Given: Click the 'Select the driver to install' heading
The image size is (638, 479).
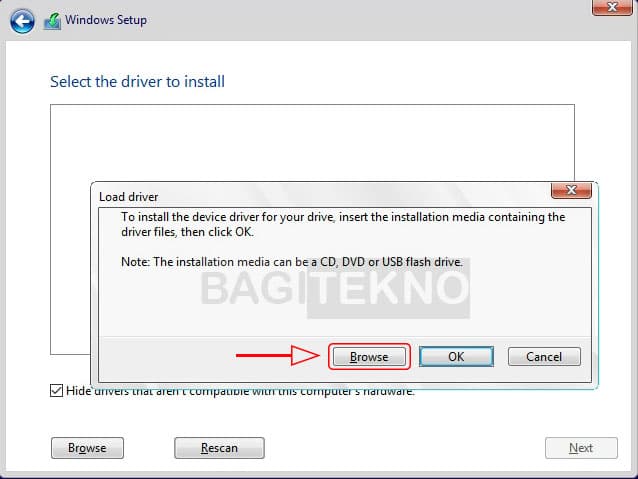Looking at the screenshot, I should point(138,82).
